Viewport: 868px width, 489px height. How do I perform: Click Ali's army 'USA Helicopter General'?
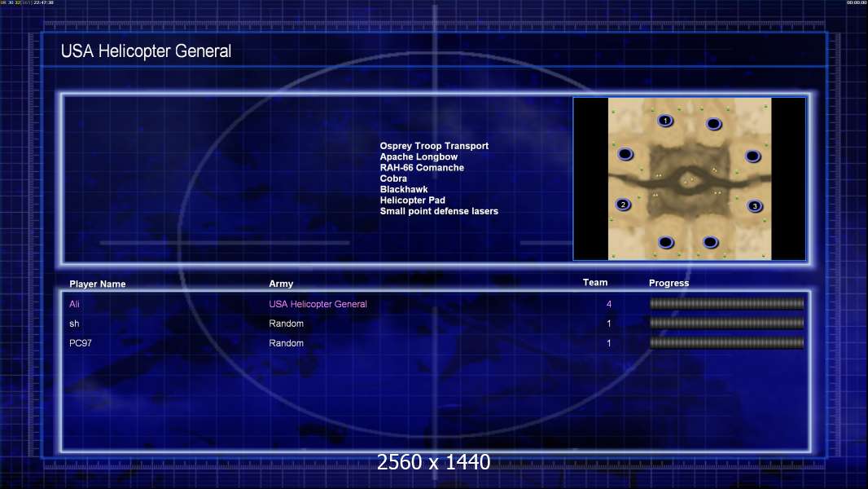pos(318,304)
